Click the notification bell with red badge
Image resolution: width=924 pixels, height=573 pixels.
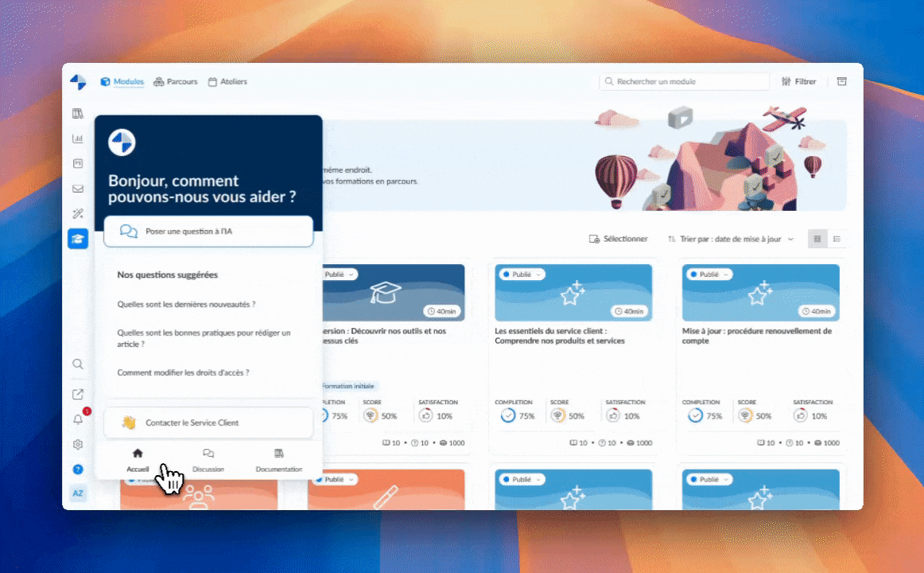click(x=78, y=419)
